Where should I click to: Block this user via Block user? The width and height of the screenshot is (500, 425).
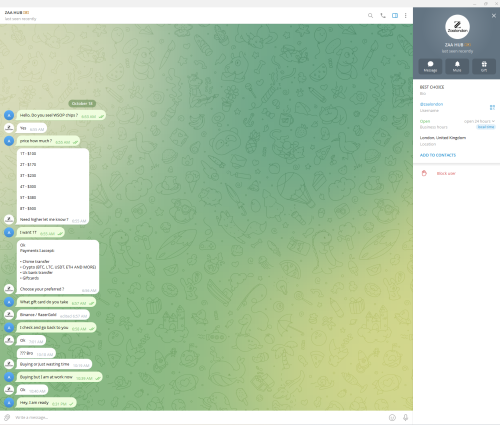446,173
